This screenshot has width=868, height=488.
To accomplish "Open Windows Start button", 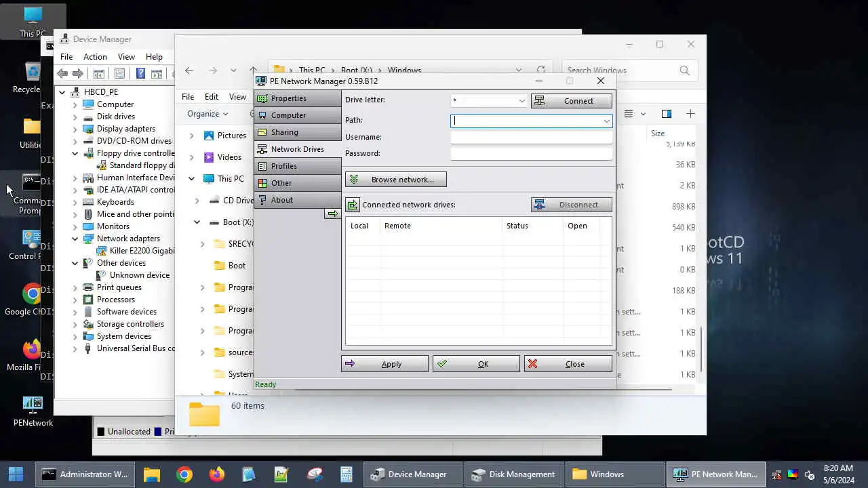I will click(16, 474).
